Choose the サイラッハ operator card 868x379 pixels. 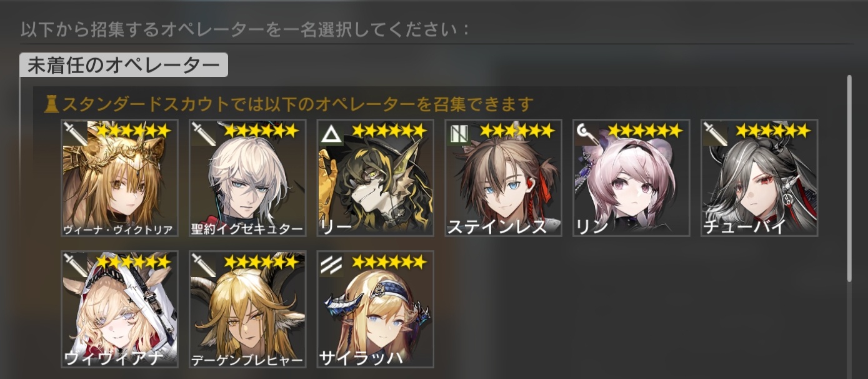click(375, 309)
